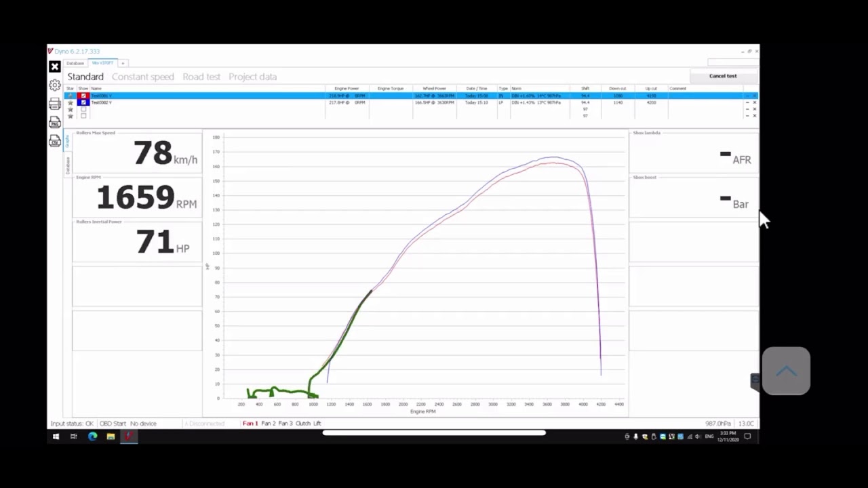Click the black X icon in the sidebar
Viewport: 868px width, 488px height.
point(55,66)
